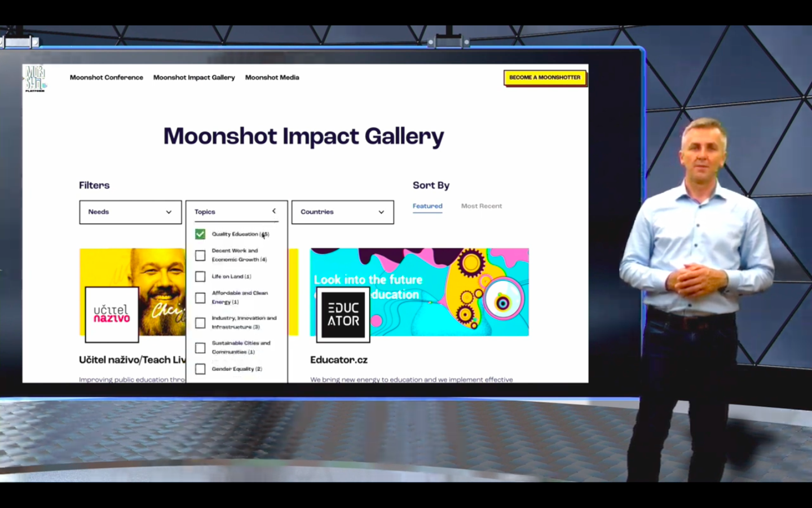Expand the Needs filter dropdown

tap(130, 212)
